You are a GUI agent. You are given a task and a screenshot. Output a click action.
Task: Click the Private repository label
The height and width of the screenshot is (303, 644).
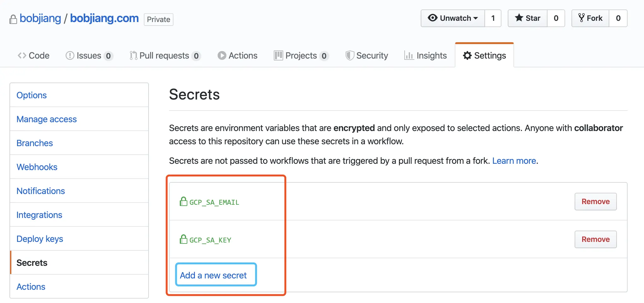point(158,19)
